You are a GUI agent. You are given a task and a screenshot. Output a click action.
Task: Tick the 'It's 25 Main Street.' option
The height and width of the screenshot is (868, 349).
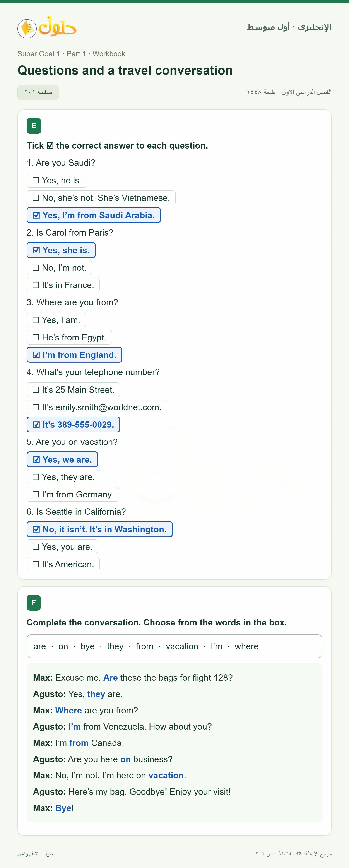73,390
